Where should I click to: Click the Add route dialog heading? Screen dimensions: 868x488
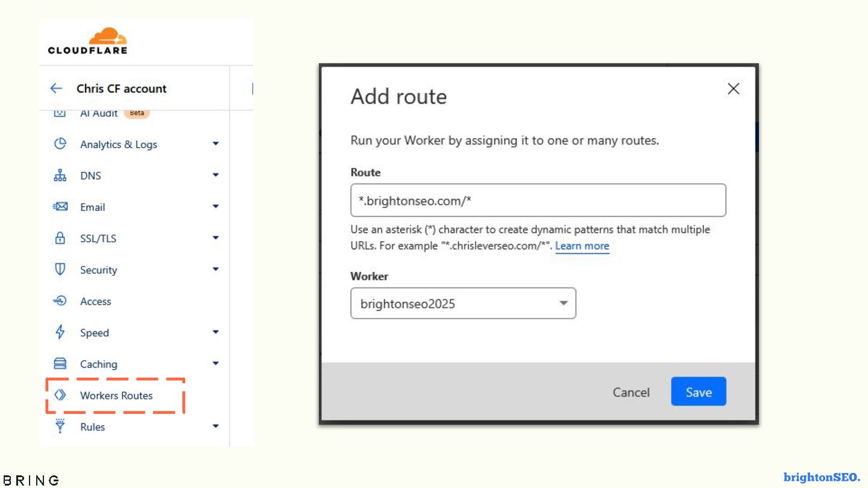pos(399,96)
